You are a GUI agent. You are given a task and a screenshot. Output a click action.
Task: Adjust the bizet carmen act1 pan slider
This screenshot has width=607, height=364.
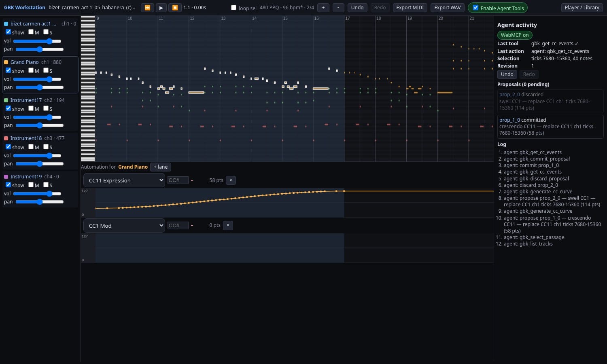[40, 49]
